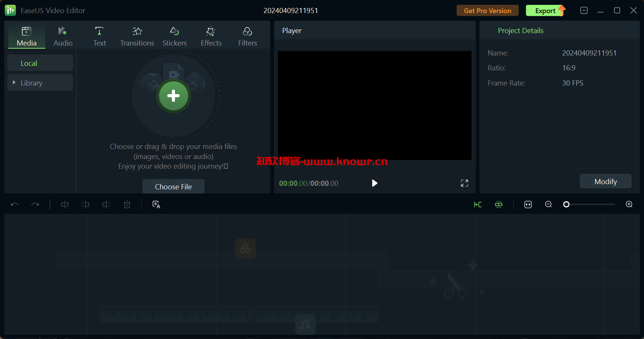Click the fit timeline to window icon

pos(528,205)
